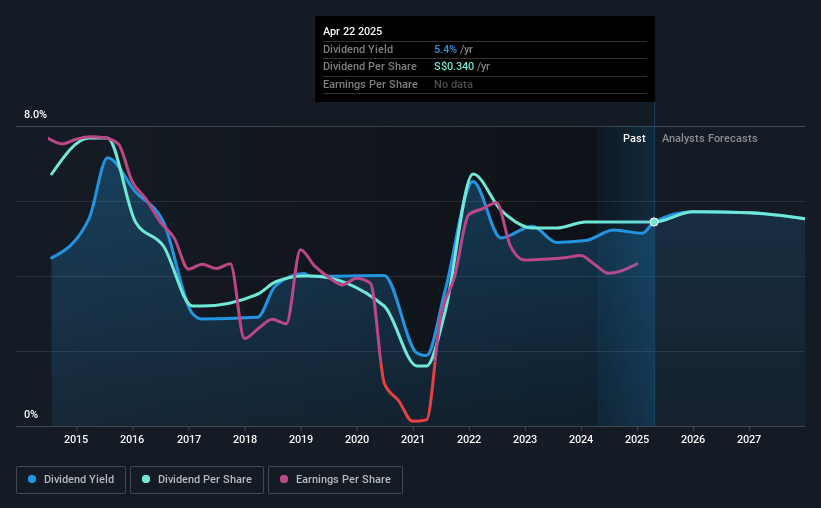Viewport: 821px width, 508px height.
Task: Click the Analysts Forecasts label
Action: point(709,138)
